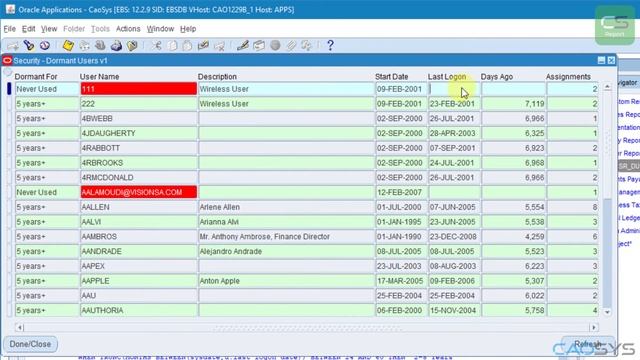
Task: Click user name 4RMCDONALD
Action: pyautogui.click(x=138, y=178)
